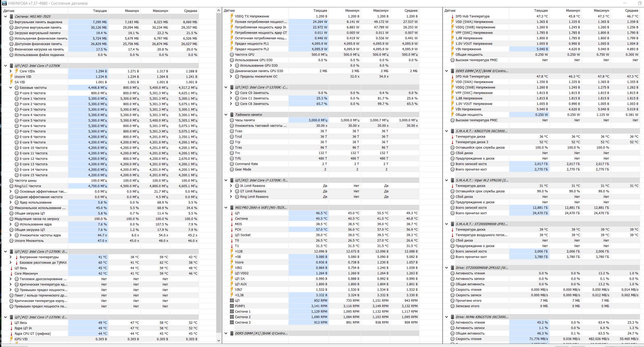Click the thermometer icon next to PCH

point(232,230)
